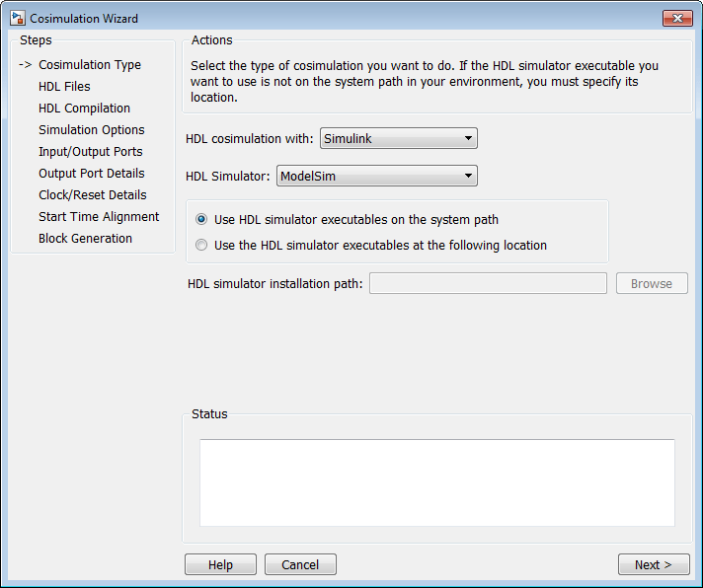The image size is (703, 588).
Task: Select 'Use HDL simulator executables on system path'
Action: pyautogui.click(x=202, y=220)
